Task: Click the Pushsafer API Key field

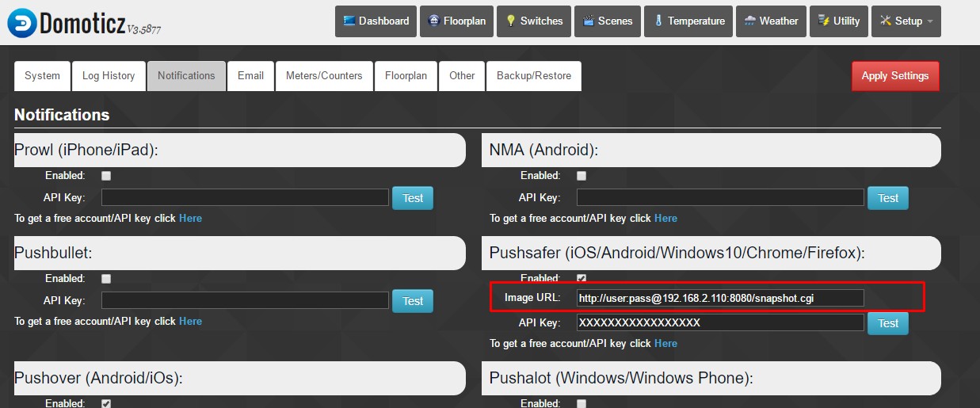Action: pyautogui.click(x=720, y=322)
